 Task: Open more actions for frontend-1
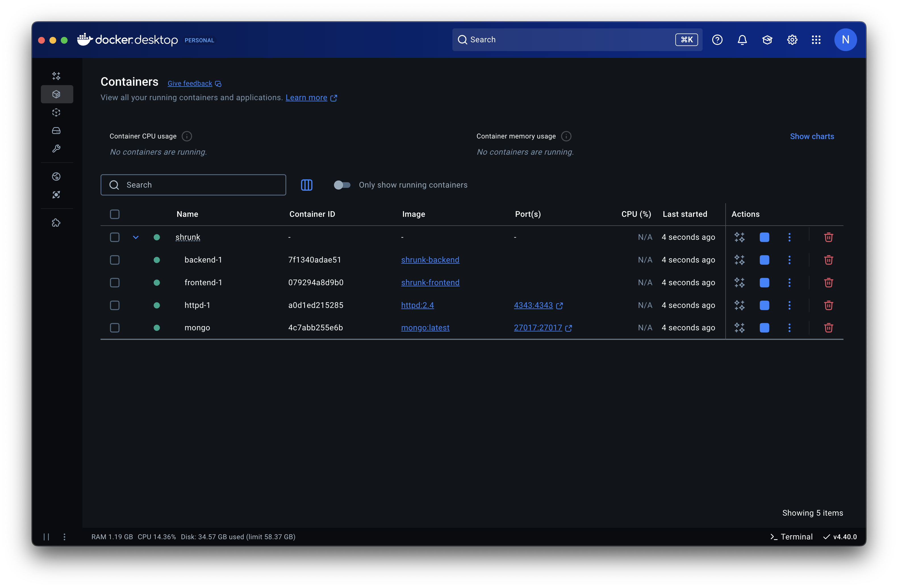coord(789,282)
